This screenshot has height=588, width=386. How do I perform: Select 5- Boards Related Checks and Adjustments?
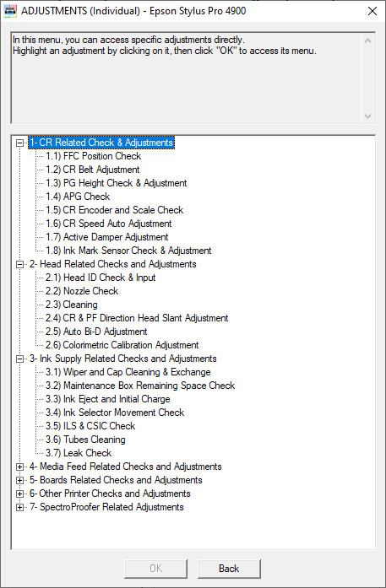[116, 480]
